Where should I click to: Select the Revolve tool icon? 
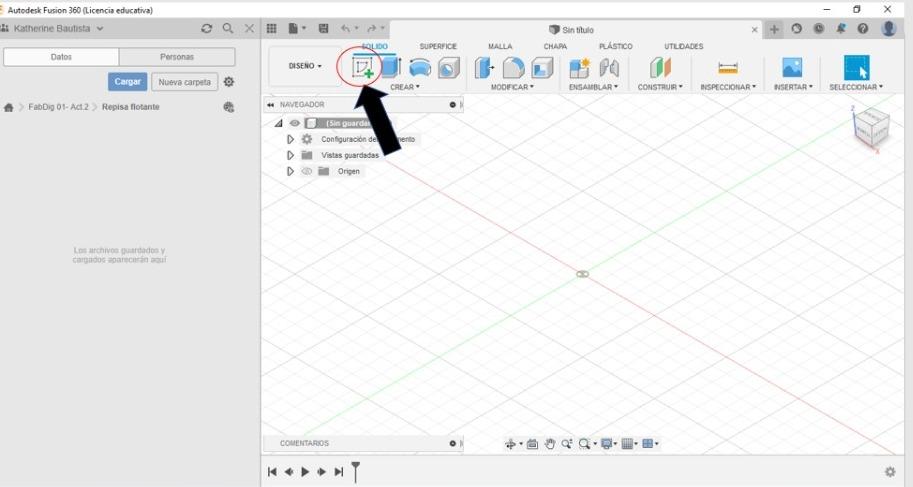[420, 68]
